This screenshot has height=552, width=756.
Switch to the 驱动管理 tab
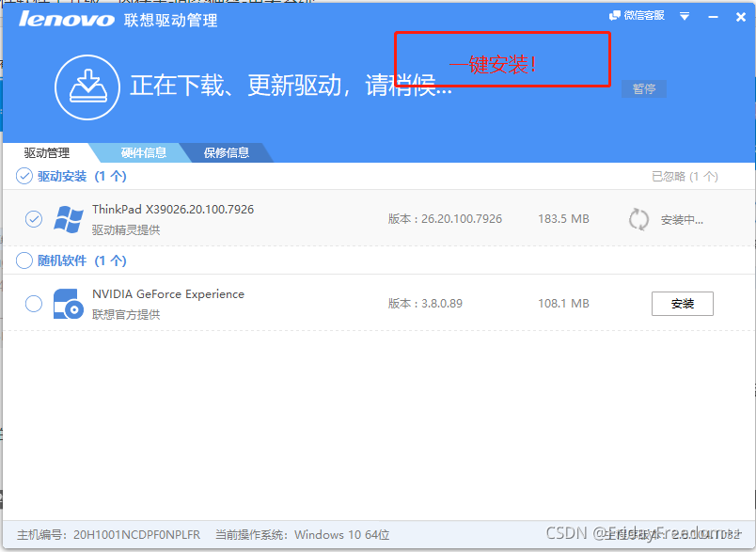tap(47, 153)
